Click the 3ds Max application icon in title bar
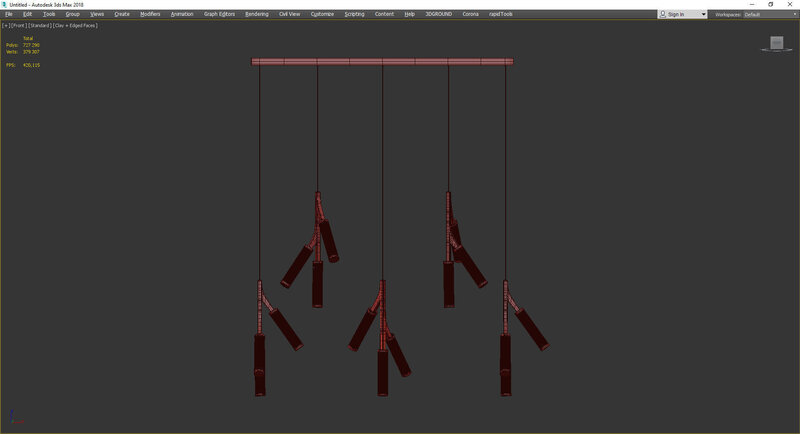 click(x=4, y=4)
